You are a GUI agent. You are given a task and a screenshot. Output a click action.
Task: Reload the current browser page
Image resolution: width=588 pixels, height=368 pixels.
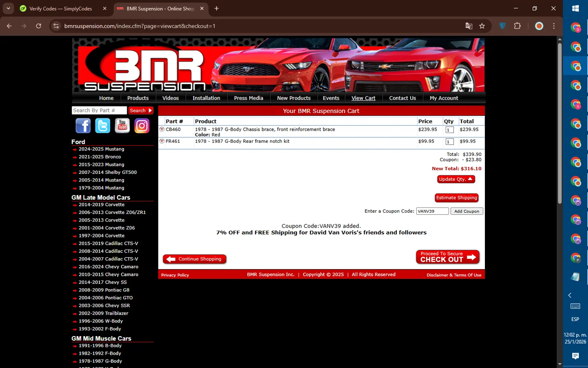tap(38, 26)
